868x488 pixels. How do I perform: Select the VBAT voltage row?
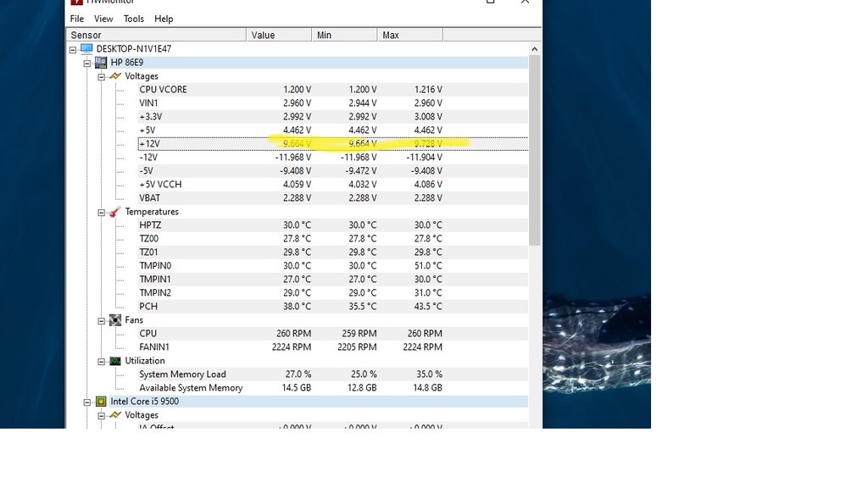332,198
